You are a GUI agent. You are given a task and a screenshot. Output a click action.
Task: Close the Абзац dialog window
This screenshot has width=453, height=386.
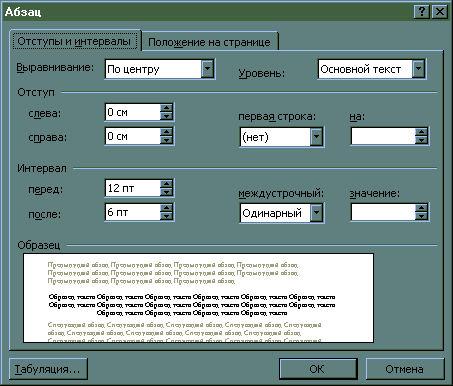coord(440,12)
